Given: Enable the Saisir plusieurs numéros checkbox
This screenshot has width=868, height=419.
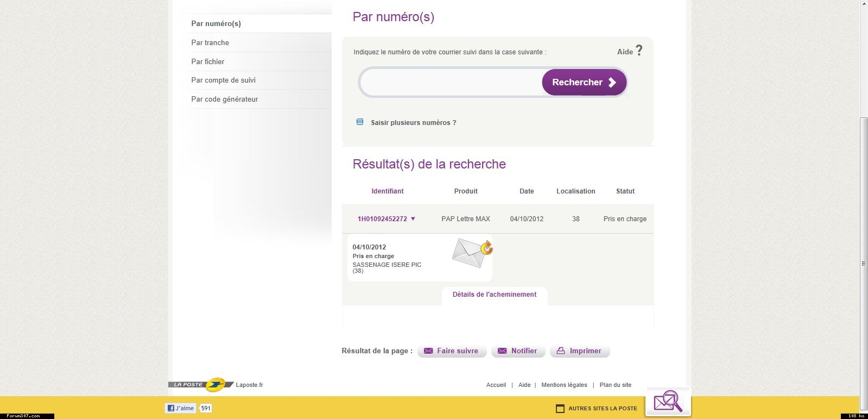Looking at the screenshot, I should pos(360,122).
